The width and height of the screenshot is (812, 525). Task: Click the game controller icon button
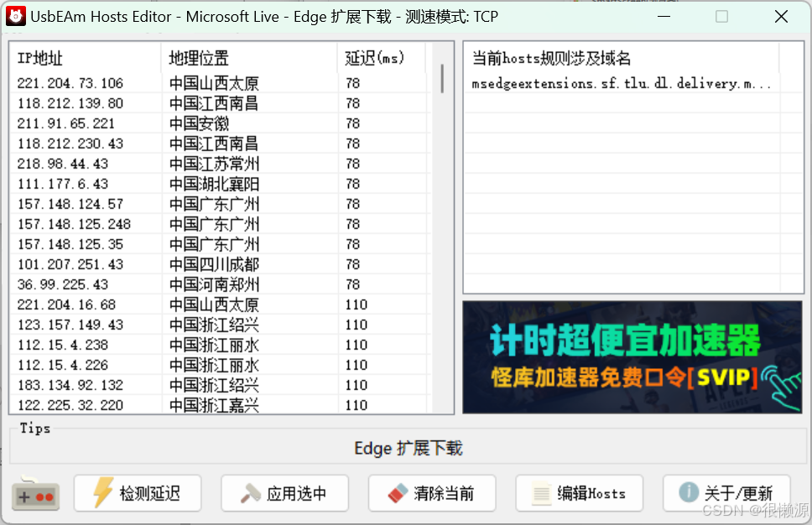(35, 493)
